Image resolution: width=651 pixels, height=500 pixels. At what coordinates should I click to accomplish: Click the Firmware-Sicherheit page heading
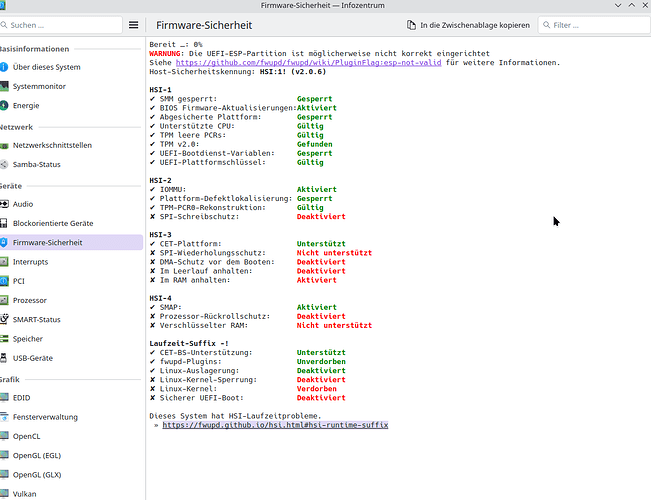204,25
